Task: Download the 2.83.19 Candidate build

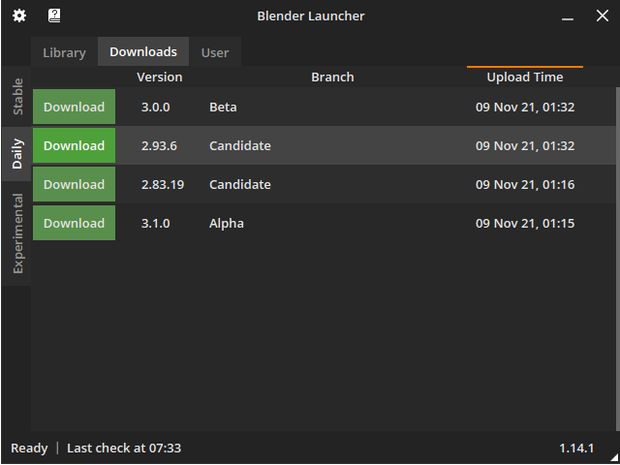Action: tap(74, 184)
